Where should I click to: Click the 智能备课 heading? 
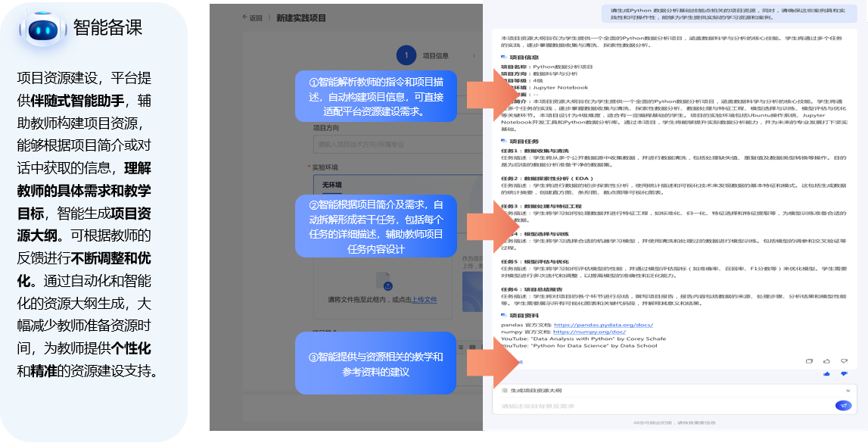(108, 27)
